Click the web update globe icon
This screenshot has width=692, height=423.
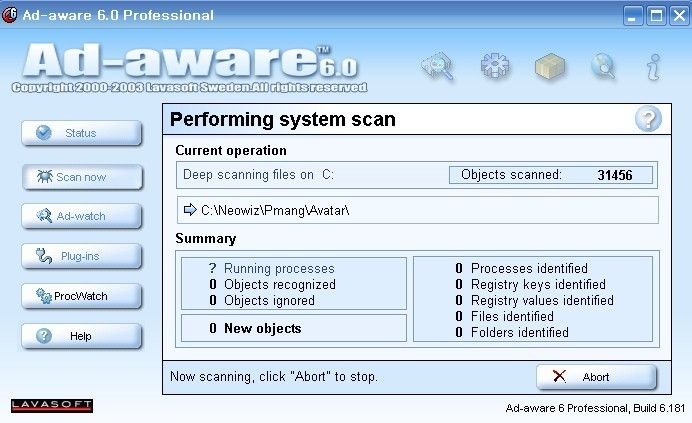click(x=603, y=66)
